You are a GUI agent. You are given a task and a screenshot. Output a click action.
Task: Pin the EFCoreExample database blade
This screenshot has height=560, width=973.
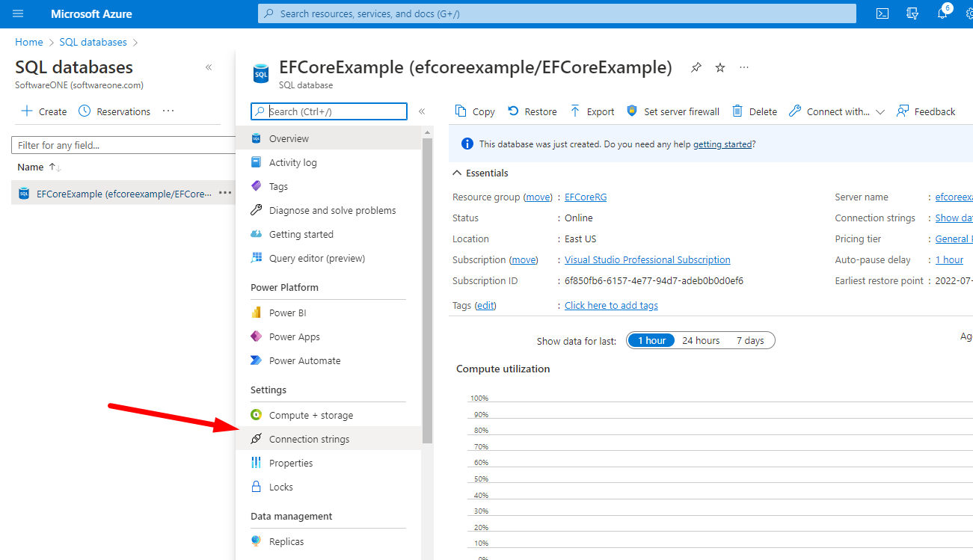[x=696, y=67]
